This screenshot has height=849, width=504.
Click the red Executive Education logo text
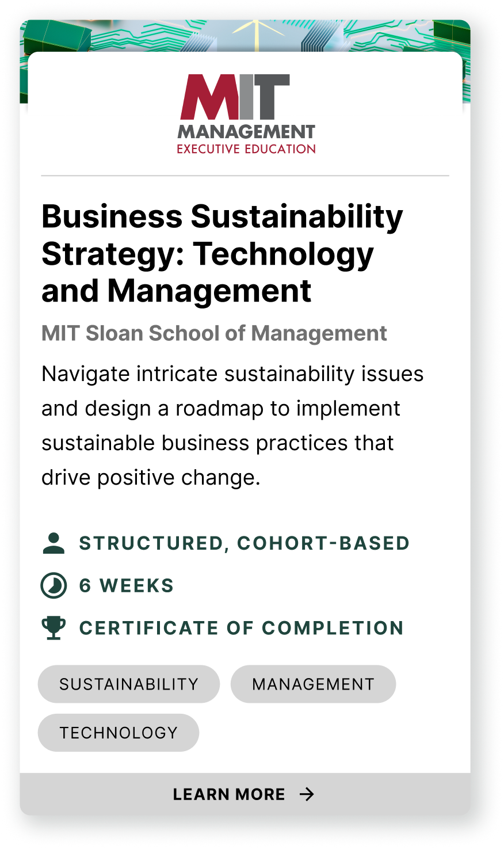(246, 149)
